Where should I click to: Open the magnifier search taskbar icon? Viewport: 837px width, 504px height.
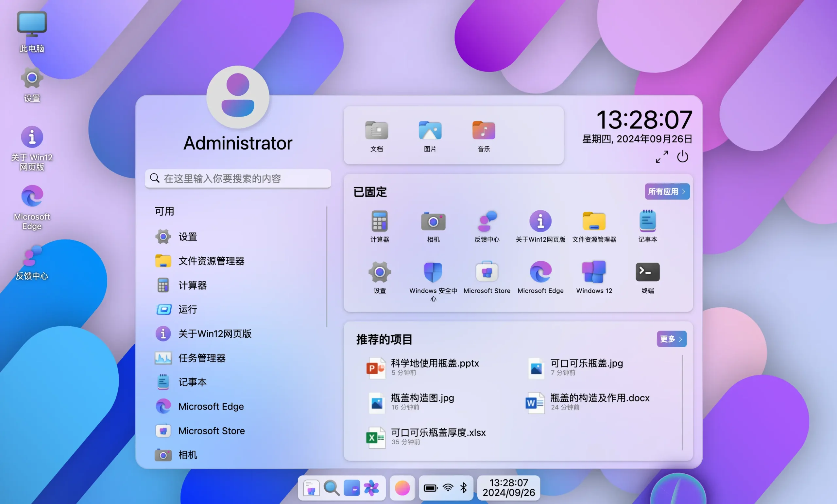click(x=331, y=488)
